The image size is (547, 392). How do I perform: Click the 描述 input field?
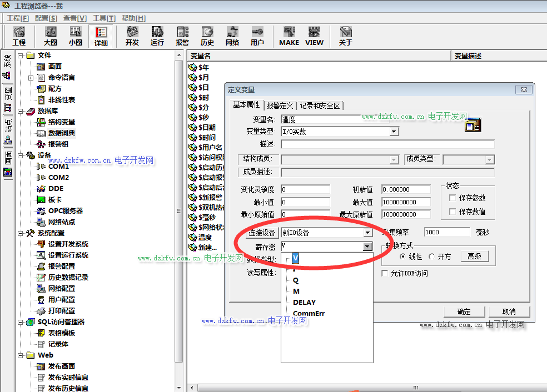point(387,144)
